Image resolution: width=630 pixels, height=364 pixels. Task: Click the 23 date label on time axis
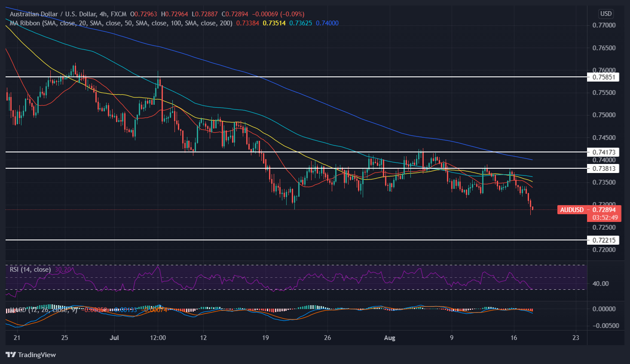tap(576, 338)
